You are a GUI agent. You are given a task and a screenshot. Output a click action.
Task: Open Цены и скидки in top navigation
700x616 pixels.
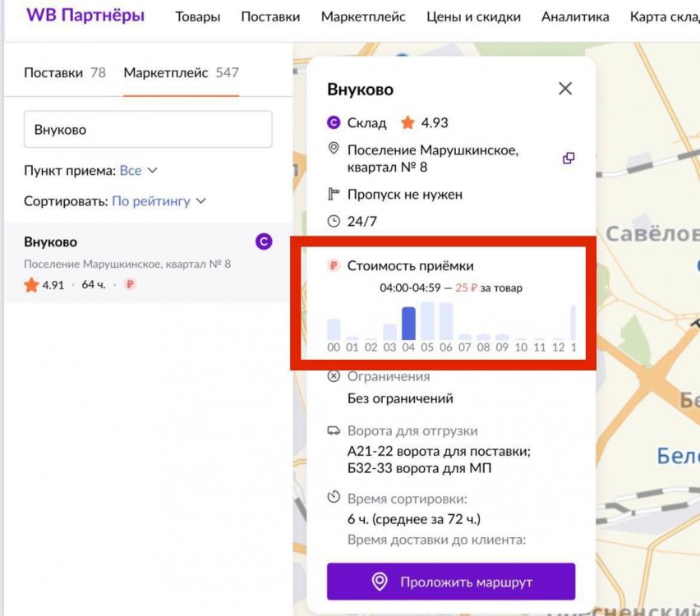click(x=473, y=16)
